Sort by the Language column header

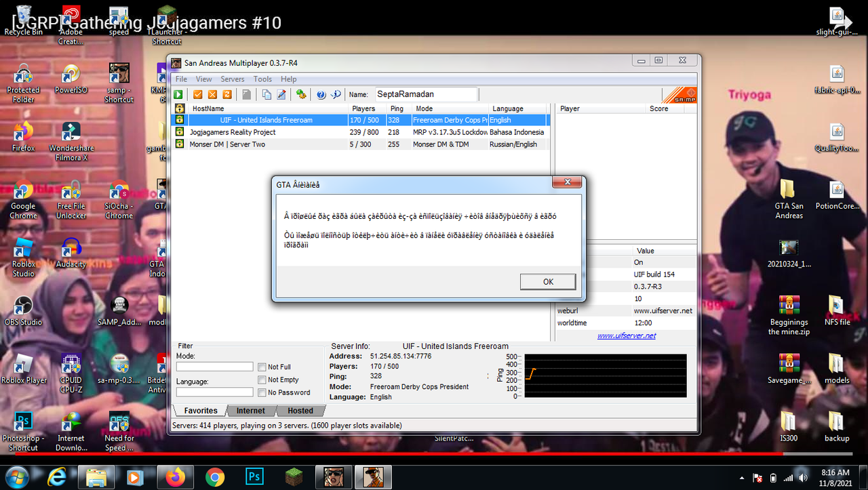[518, 108]
